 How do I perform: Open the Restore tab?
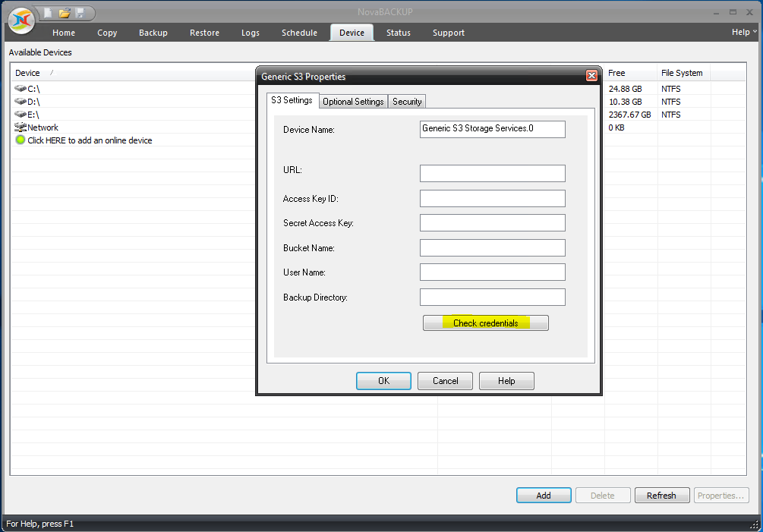[x=204, y=33]
